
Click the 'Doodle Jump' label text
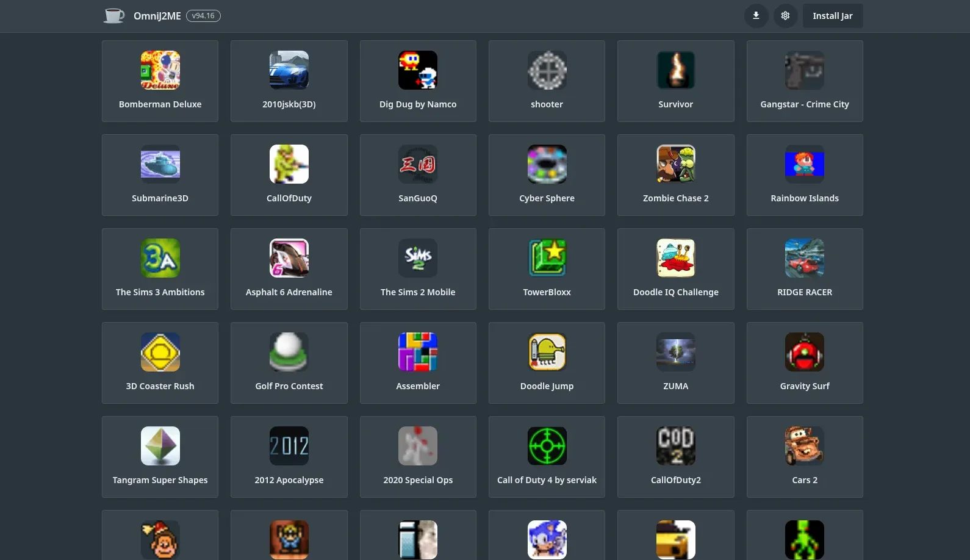(547, 386)
